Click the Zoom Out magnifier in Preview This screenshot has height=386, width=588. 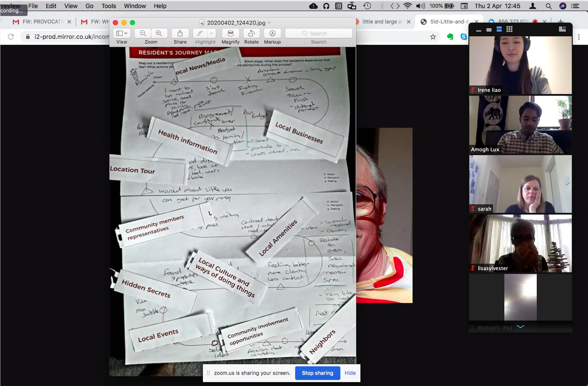(143, 33)
